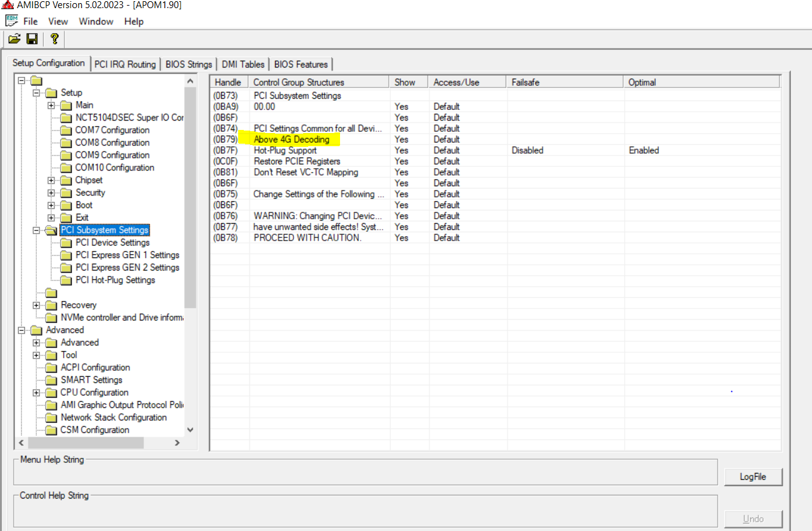Expand the Security tree node
Image resolution: width=812 pixels, height=531 pixels.
pyautogui.click(x=51, y=192)
